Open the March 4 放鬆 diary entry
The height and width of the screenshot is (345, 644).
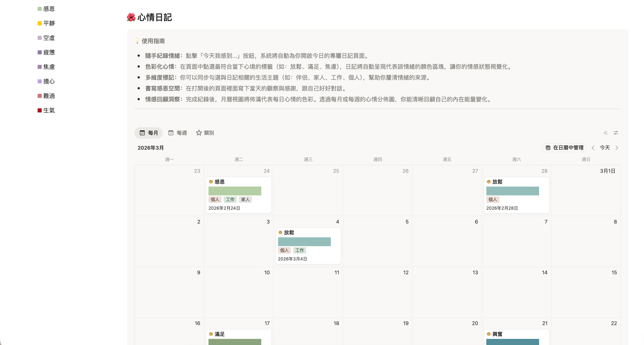pyautogui.click(x=308, y=245)
